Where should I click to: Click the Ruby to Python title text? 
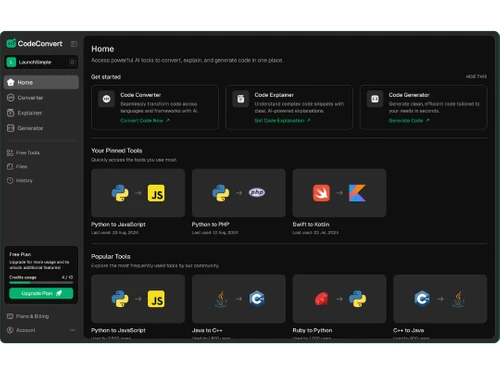(x=312, y=330)
